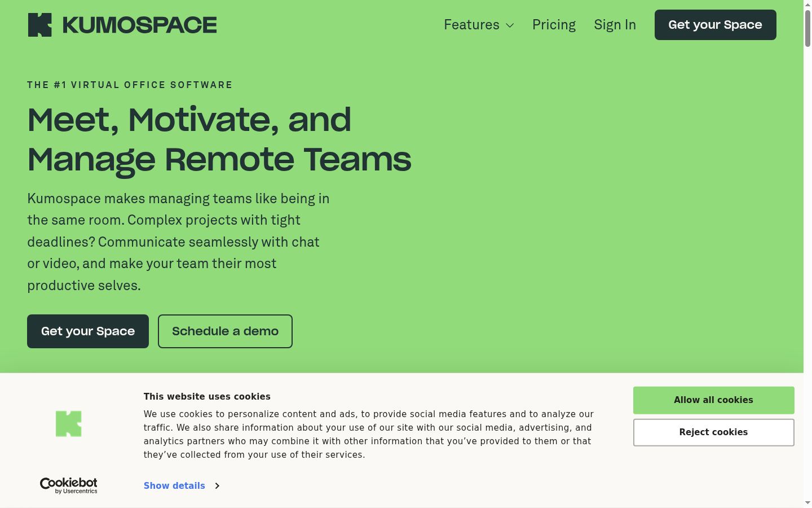Click the cookie notice paragraph starting "We use cookies"
This screenshot has height=508, width=812.
[369, 434]
